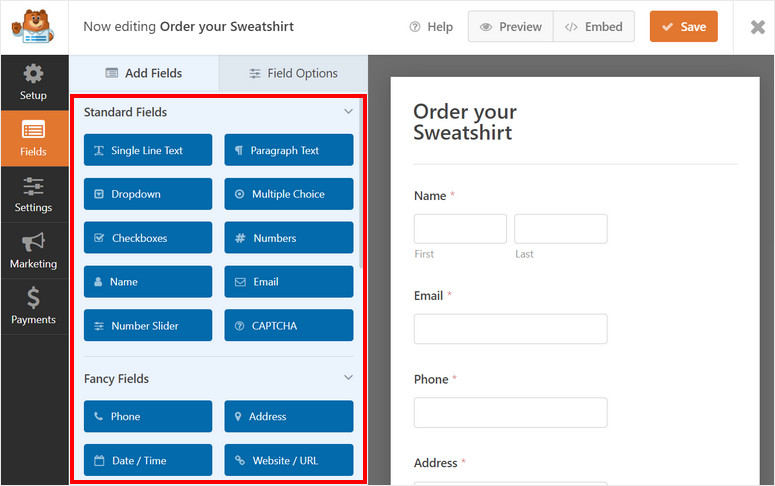Open the Marketing megaphone section

coord(33,250)
